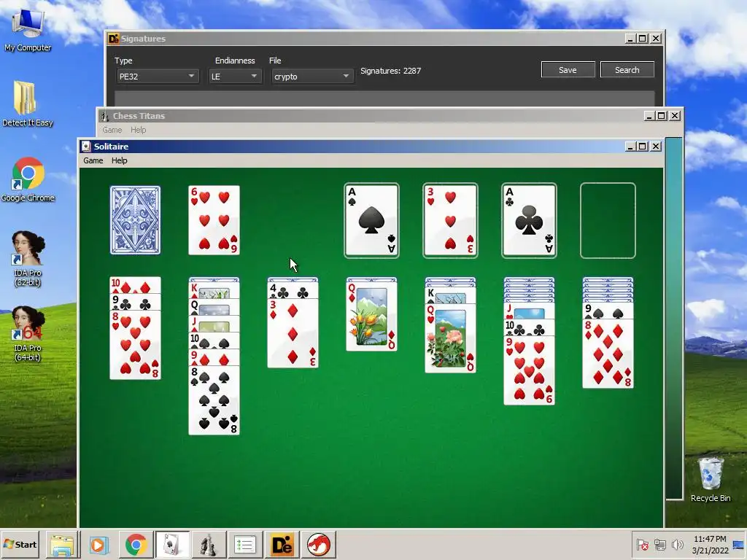Select the 9 of clubs in first column
This screenshot has height=560, width=747.
pos(135,302)
